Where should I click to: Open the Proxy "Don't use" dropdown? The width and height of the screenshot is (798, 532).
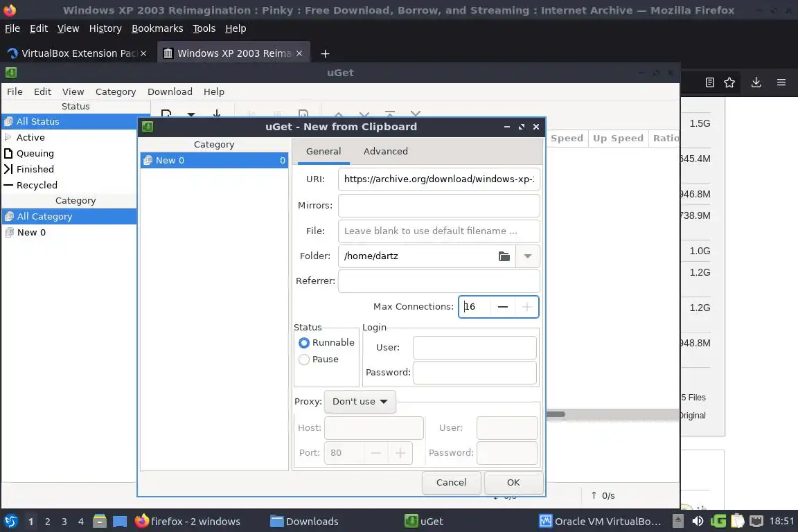click(360, 402)
